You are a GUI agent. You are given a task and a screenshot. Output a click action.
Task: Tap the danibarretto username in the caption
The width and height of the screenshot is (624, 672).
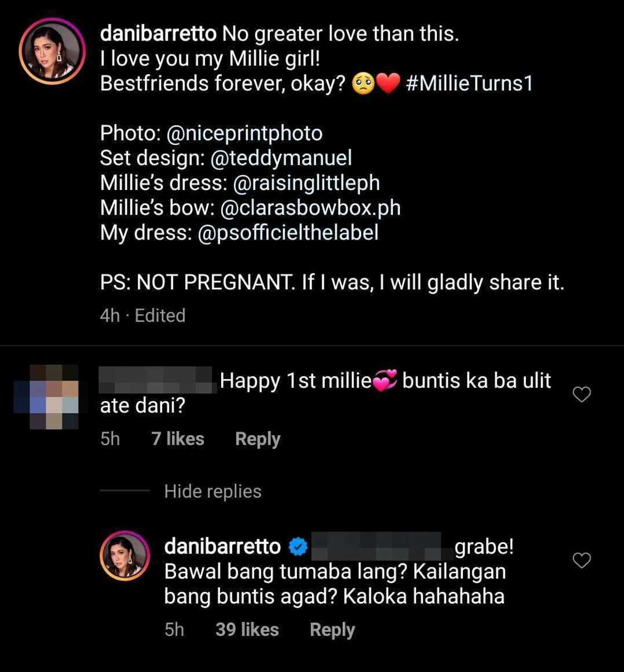pyautogui.click(x=158, y=34)
